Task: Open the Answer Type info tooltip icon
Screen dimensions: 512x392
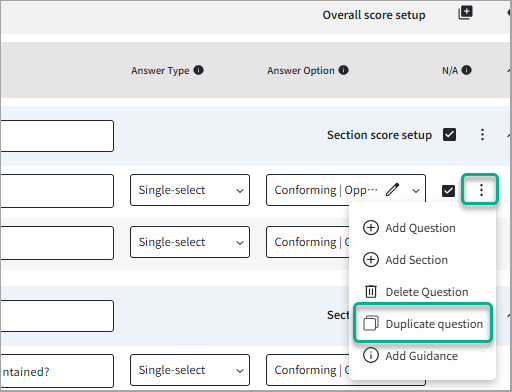Action: [x=199, y=70]
